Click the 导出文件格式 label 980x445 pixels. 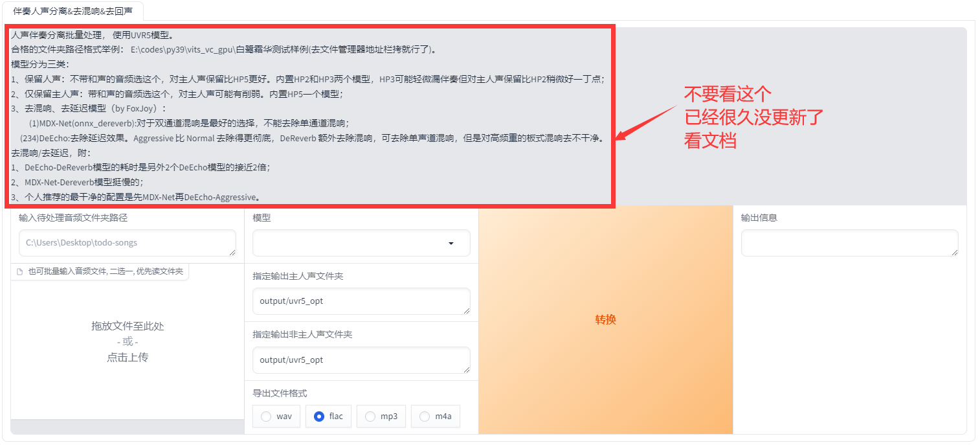(280, 393)
